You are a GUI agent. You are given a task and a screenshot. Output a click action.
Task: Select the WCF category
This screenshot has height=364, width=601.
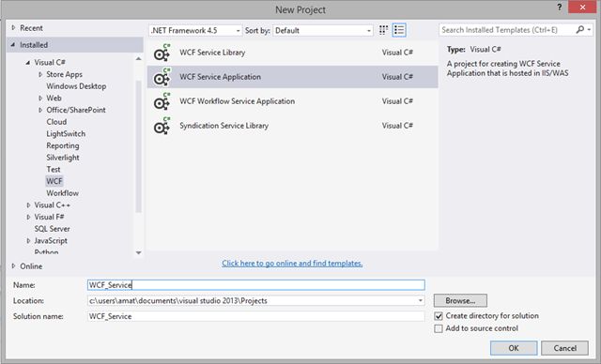tap(54, 181)
